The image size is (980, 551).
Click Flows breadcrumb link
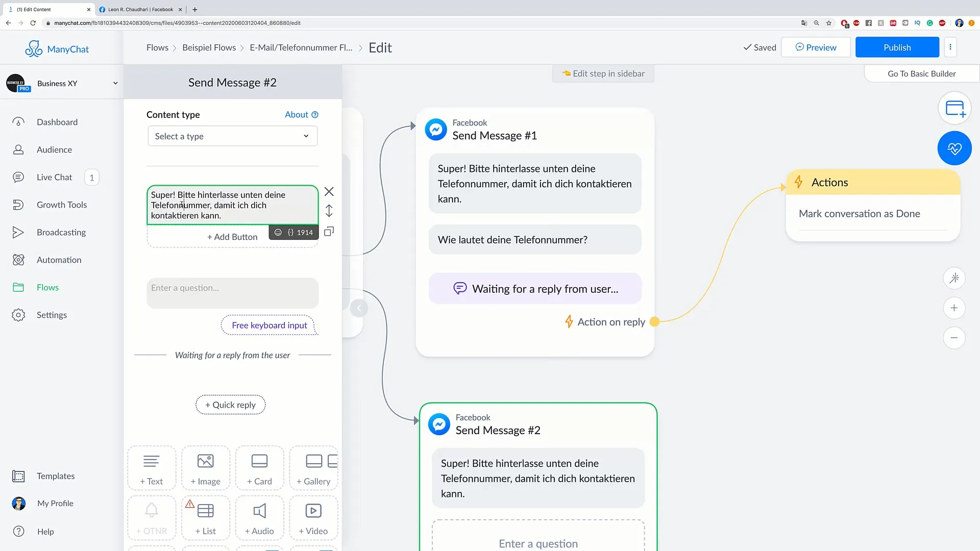tap(157, 47)
